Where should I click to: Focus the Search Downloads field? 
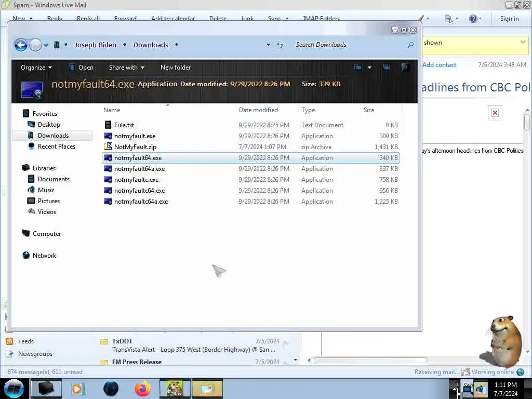pos(350,45)
